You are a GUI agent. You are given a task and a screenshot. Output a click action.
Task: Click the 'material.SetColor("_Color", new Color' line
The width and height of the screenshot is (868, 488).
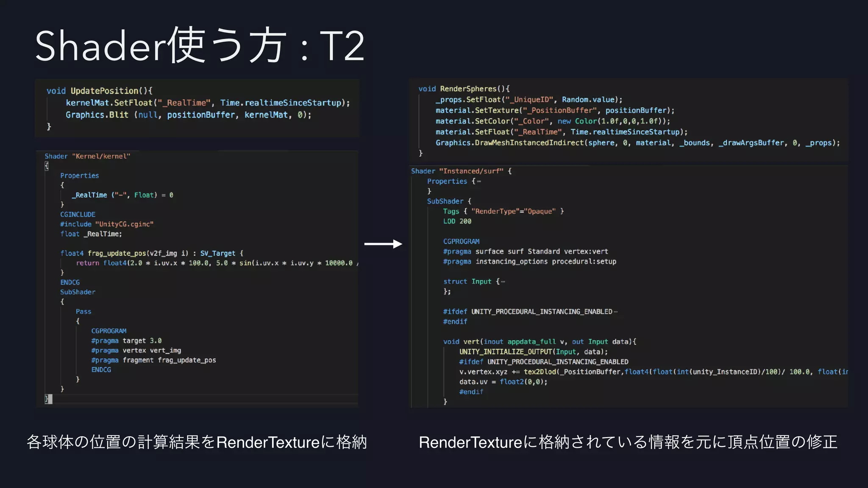pyautogui.click(x=553, y=121)
